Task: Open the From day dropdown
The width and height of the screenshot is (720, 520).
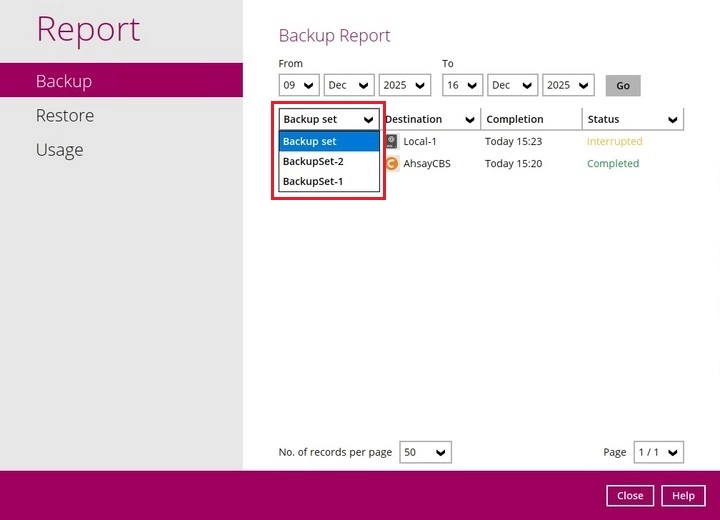Action: pyautogui.click(x=298, y=85)
